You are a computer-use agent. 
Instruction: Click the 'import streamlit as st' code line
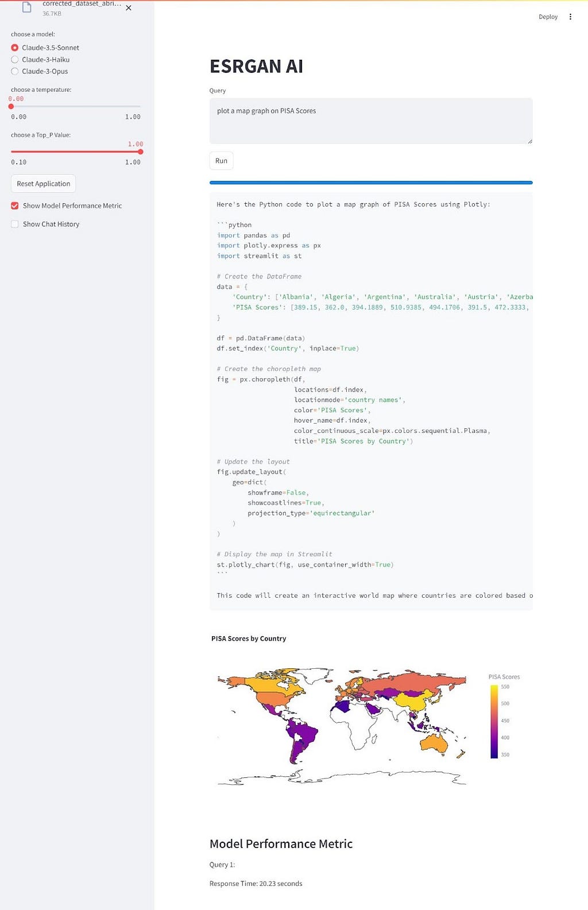point(259,256)
